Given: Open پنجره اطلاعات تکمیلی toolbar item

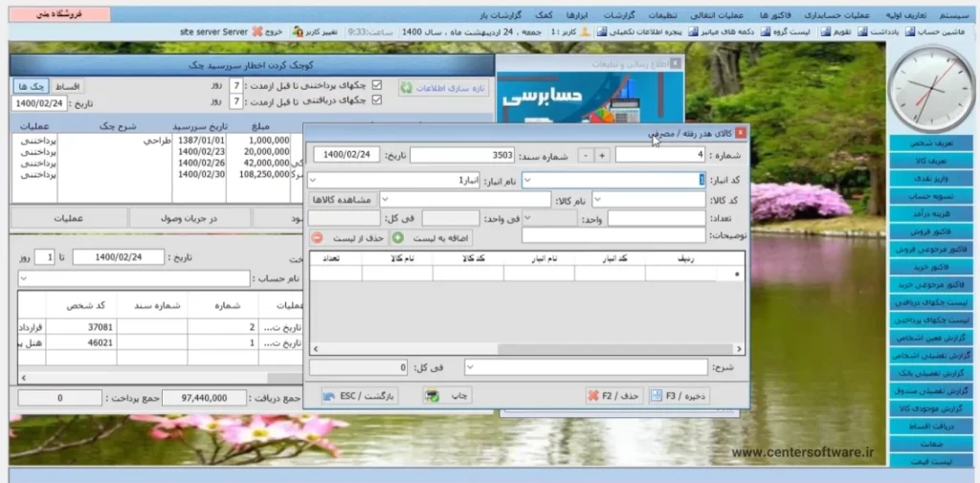Looking at the screenshot, I should point(641,32).
